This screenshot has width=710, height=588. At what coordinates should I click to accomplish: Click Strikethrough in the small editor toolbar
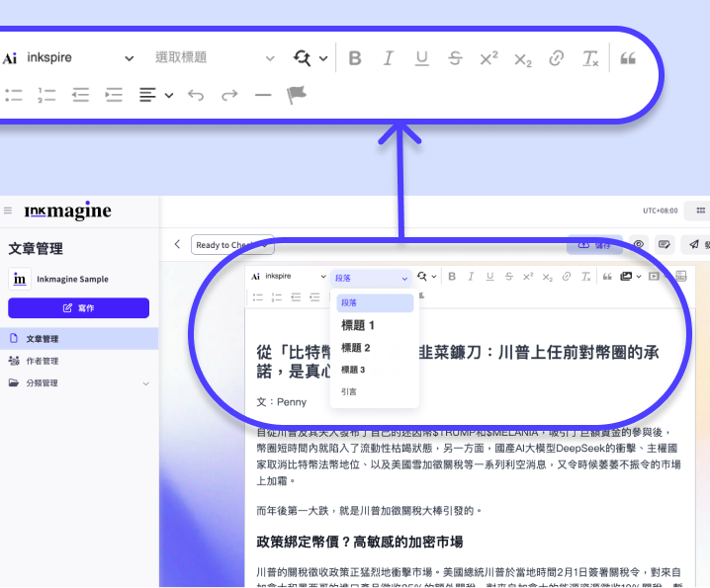[509, 276]
